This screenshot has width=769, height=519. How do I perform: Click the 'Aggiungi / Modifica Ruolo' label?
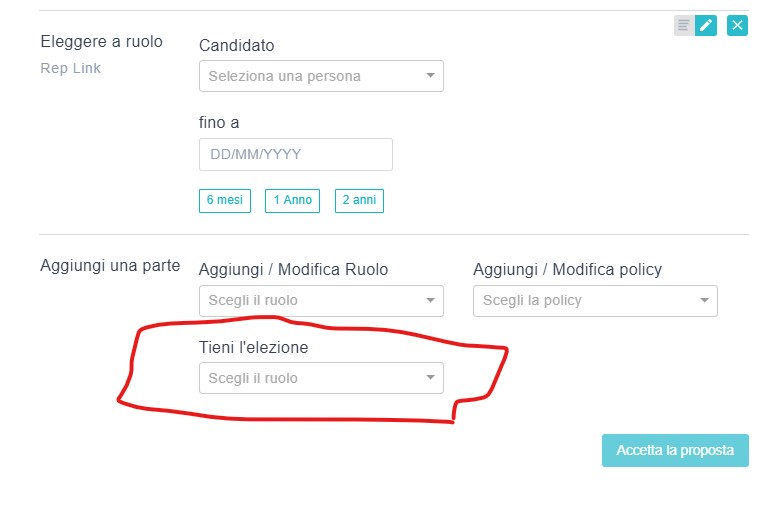coord(294,269)
